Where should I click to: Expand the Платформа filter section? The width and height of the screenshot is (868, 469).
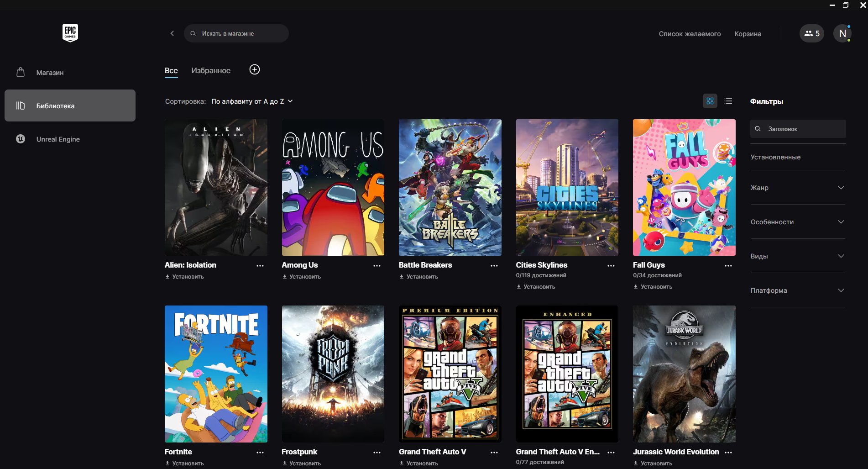click(x=797, y=290)
